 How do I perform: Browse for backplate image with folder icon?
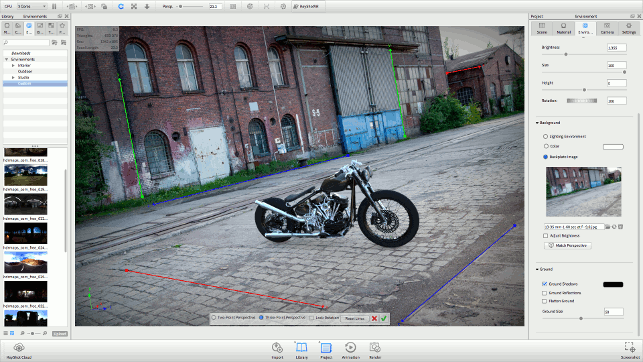coord(608,227)
